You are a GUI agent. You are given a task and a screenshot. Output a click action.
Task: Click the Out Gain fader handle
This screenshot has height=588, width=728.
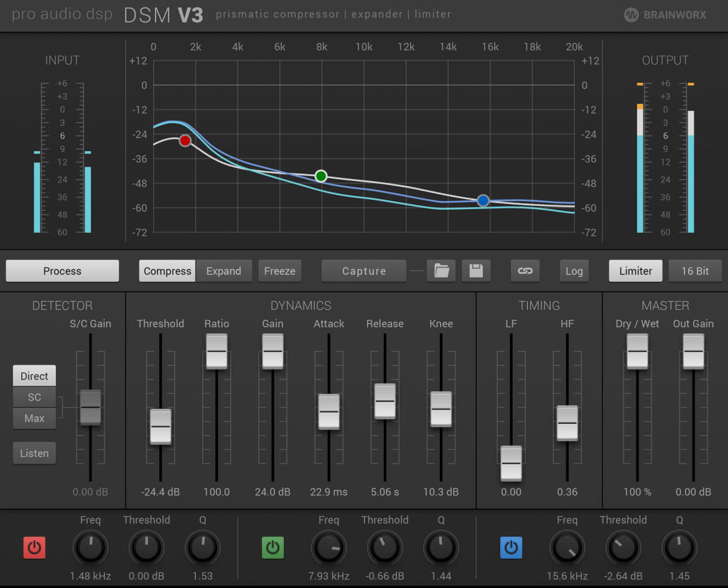[x=693, y=351]
